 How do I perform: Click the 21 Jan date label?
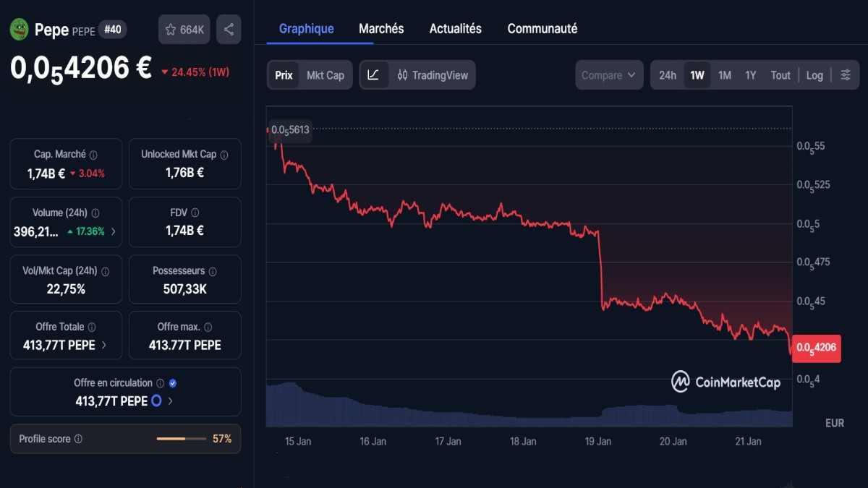click(x=748, y=441)
